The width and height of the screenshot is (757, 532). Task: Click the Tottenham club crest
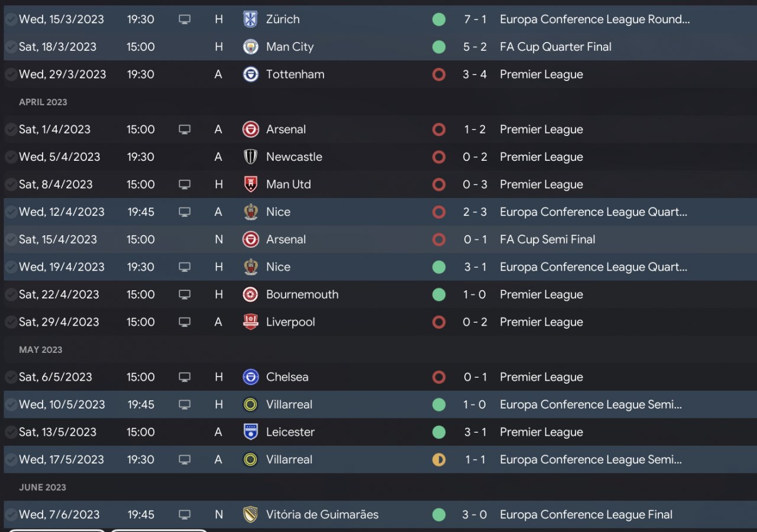pyautogui.click(x=251, y=74)
